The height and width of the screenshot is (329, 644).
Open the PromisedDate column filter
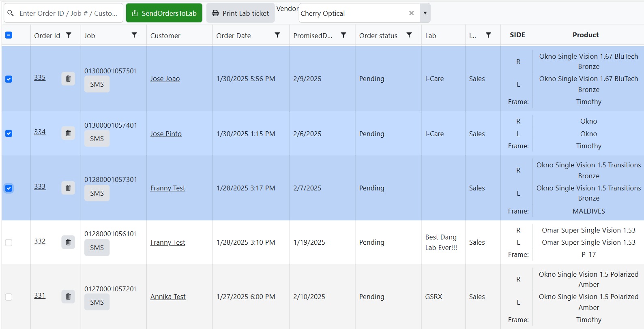coord(343,35)
